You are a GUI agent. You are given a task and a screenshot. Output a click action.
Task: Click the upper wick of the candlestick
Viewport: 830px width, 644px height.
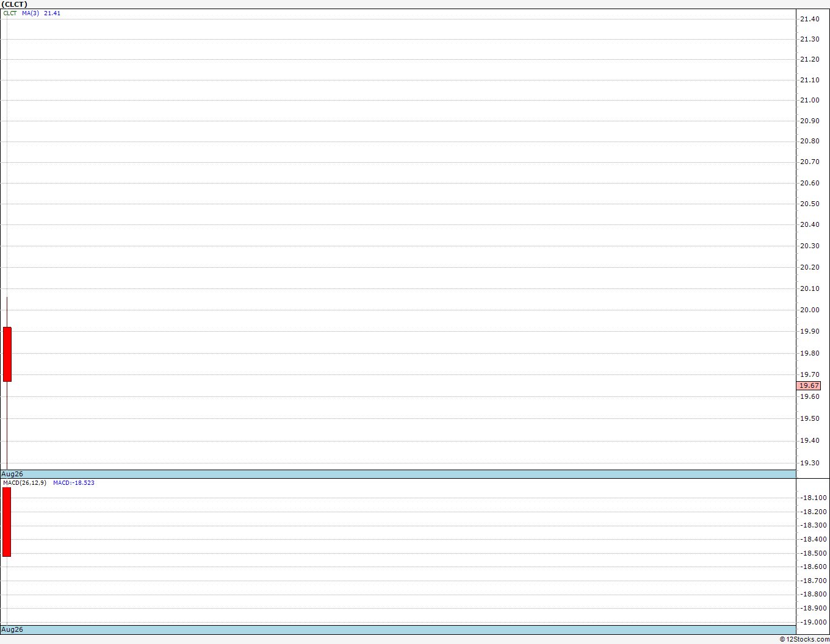pyautogui.click(x=7, y=312)
